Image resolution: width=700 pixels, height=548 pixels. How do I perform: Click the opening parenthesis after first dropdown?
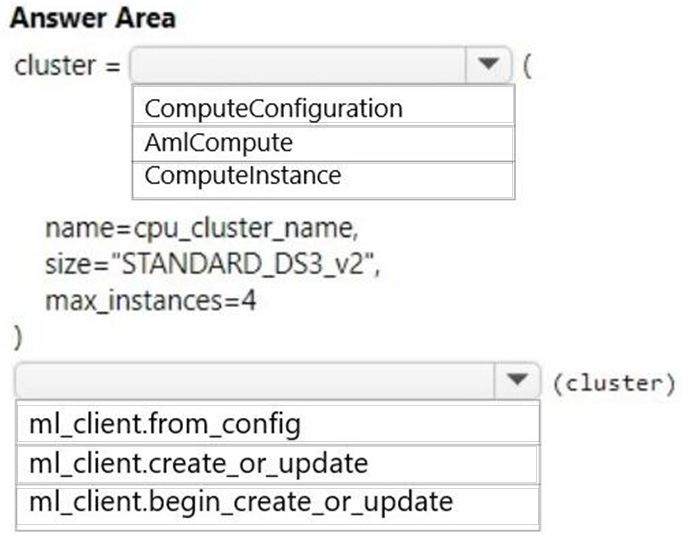tap(527, 66)
